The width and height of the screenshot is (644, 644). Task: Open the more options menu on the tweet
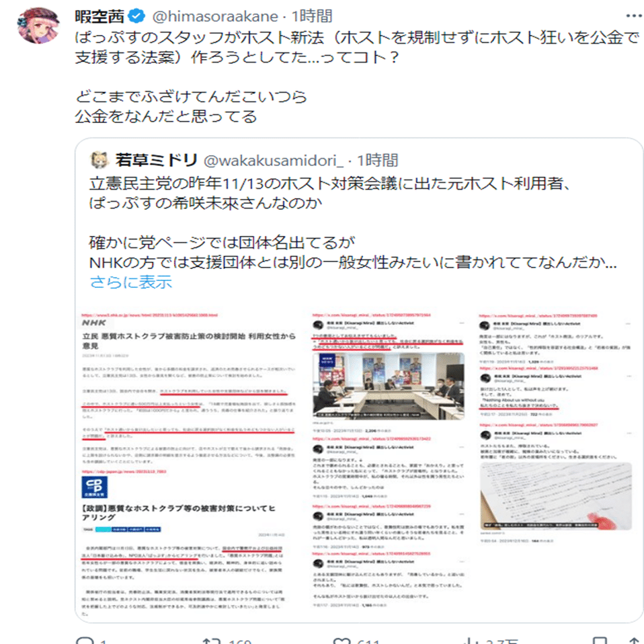tap(635, 16)
